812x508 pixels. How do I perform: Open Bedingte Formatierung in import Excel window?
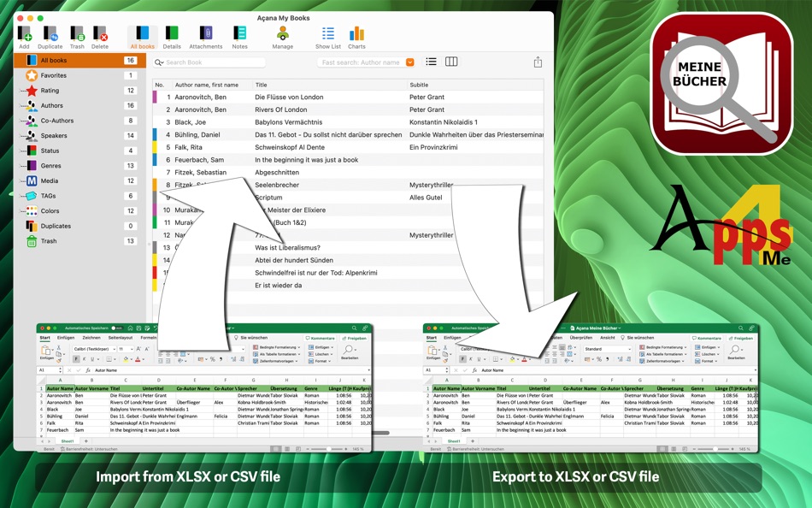click(x=277, y=347)
